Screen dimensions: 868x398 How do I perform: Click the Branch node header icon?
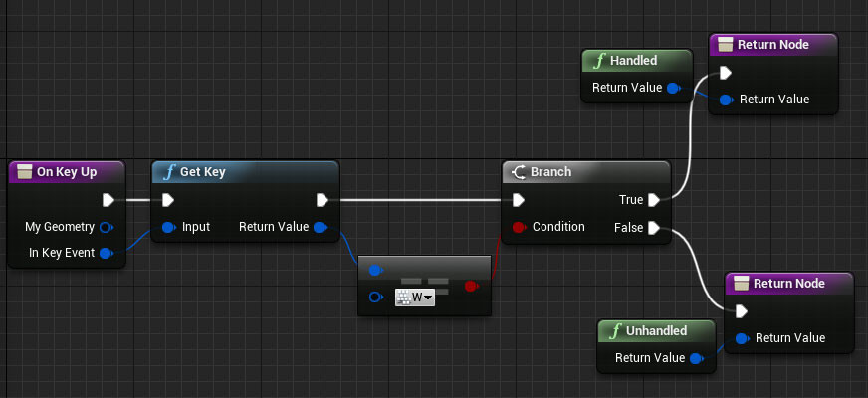point(519,172)
